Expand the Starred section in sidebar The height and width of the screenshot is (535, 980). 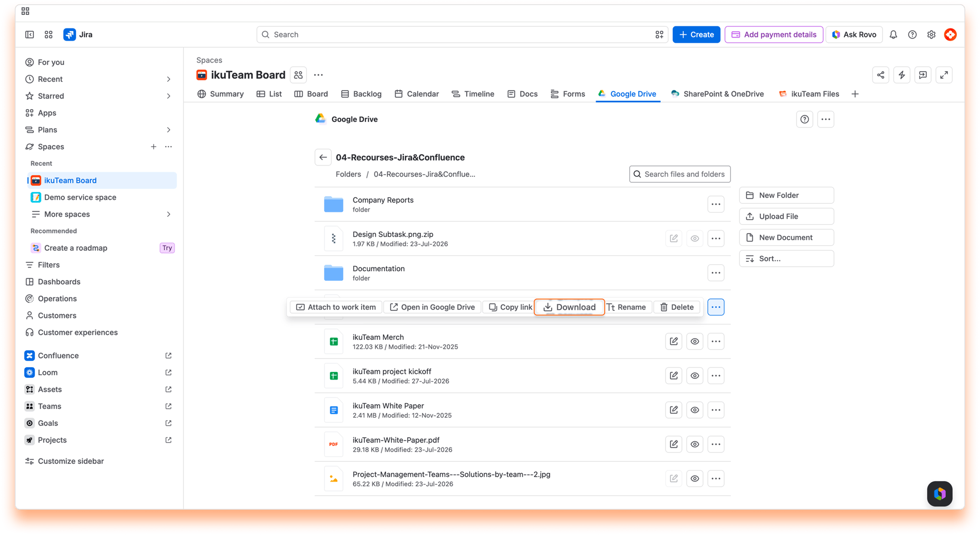[x=168, y=96]
